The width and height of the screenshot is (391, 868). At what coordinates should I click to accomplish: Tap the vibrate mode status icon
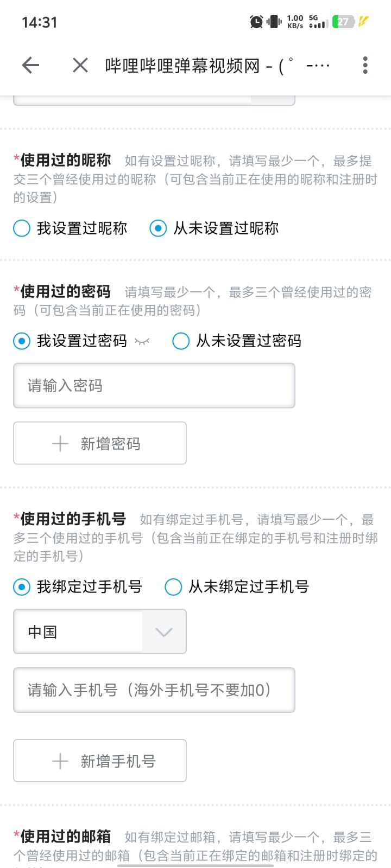point(274,22)
